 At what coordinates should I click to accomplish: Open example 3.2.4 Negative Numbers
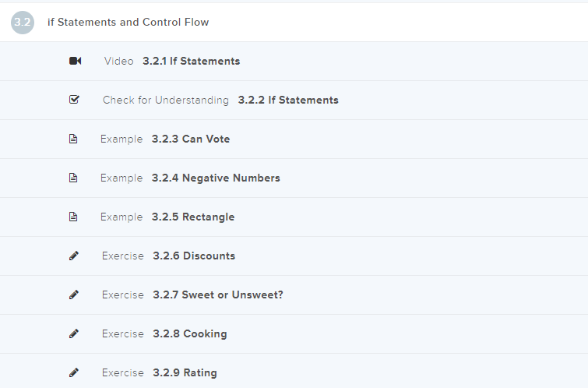[x=216, y=178]
